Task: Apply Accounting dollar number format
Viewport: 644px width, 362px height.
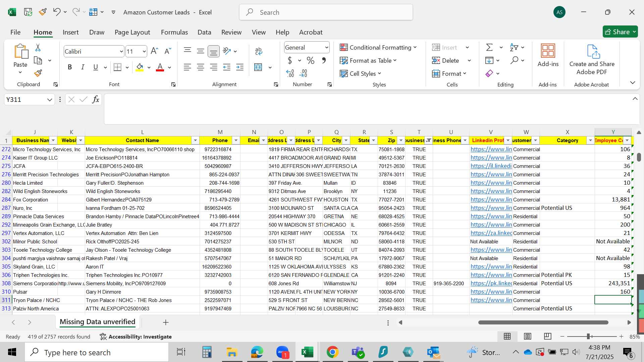Action: (290, 60)
